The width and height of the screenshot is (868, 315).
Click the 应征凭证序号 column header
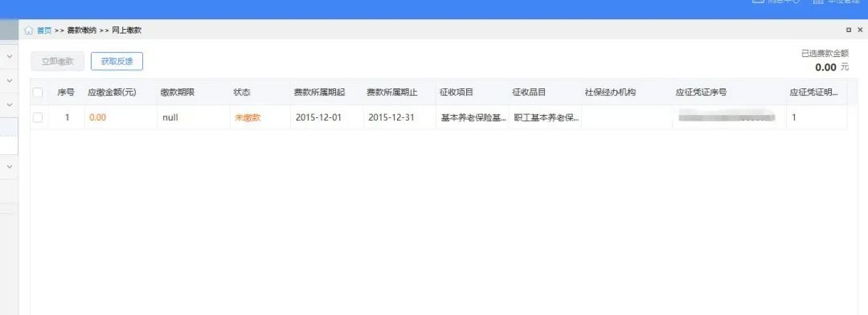point(702,92)
